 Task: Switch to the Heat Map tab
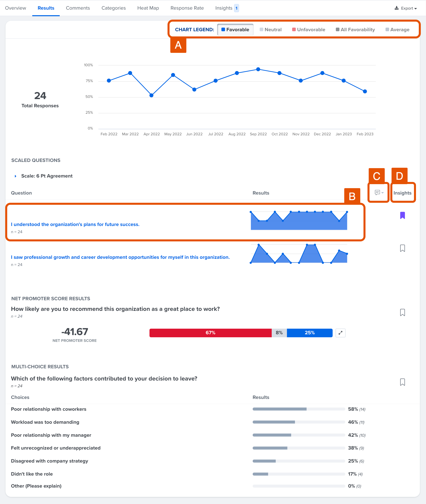point(148,8)
